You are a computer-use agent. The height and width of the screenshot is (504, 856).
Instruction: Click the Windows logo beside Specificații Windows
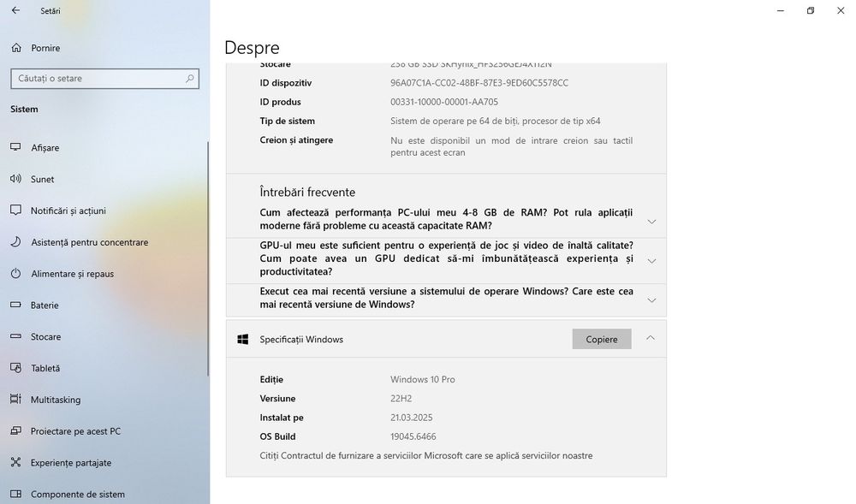pos(243,339)
